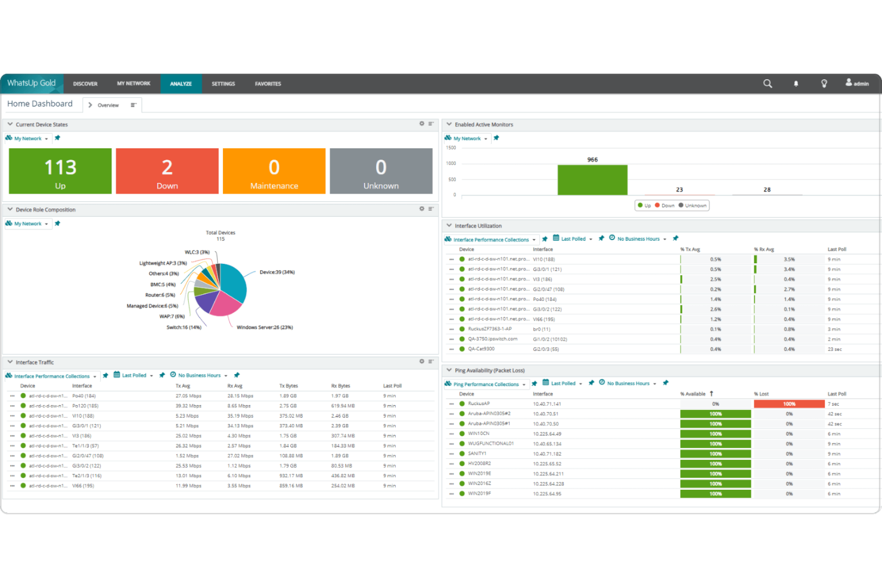Viewport: 882px width, 588px height.
Task: Open the lightbulb help icon
Action: (824, 83)
